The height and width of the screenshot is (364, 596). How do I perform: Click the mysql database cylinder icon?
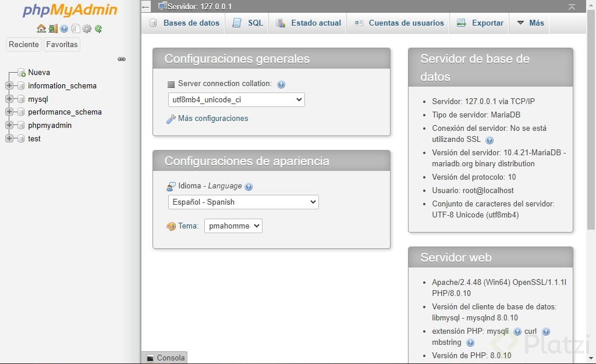pyautogui.click(x=21, y=99)
